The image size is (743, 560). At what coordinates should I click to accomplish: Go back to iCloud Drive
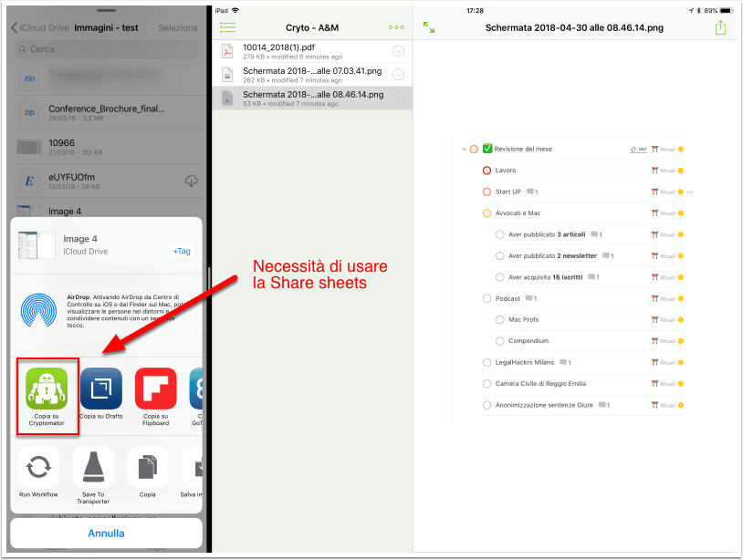40,27
